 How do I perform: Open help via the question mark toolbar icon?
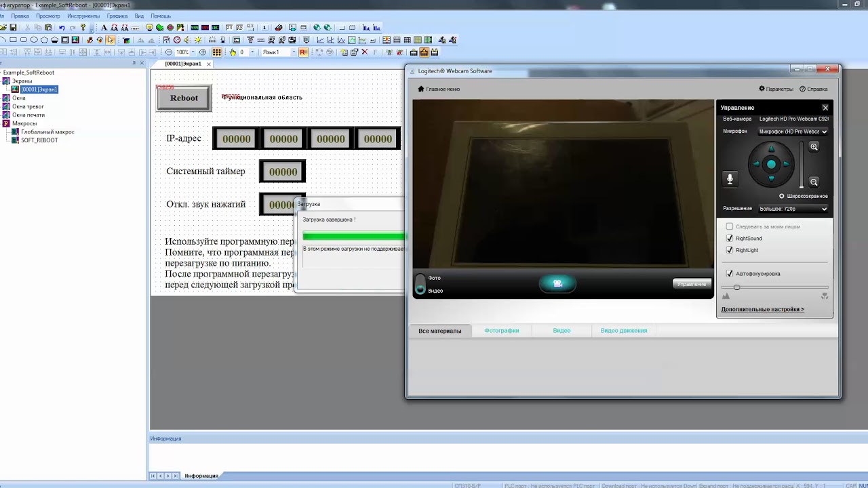[83, 28]
